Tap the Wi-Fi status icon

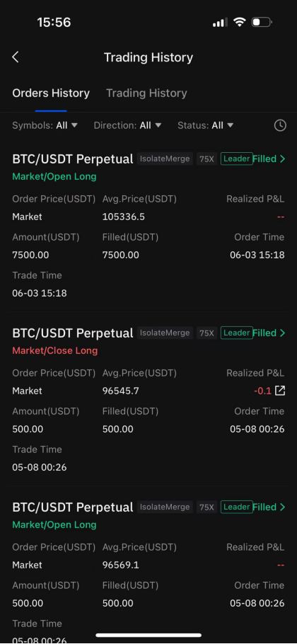click(239, 22)
